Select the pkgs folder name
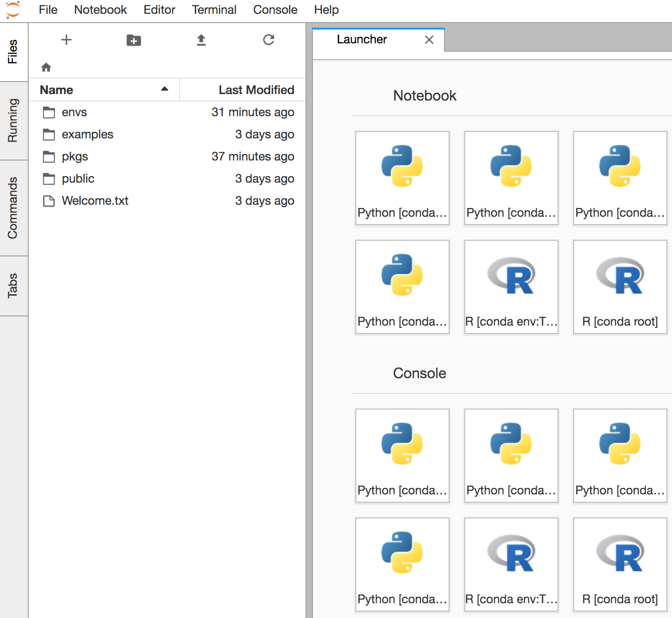The width and height of the screenshot is (672, 618). pos(75,156)
